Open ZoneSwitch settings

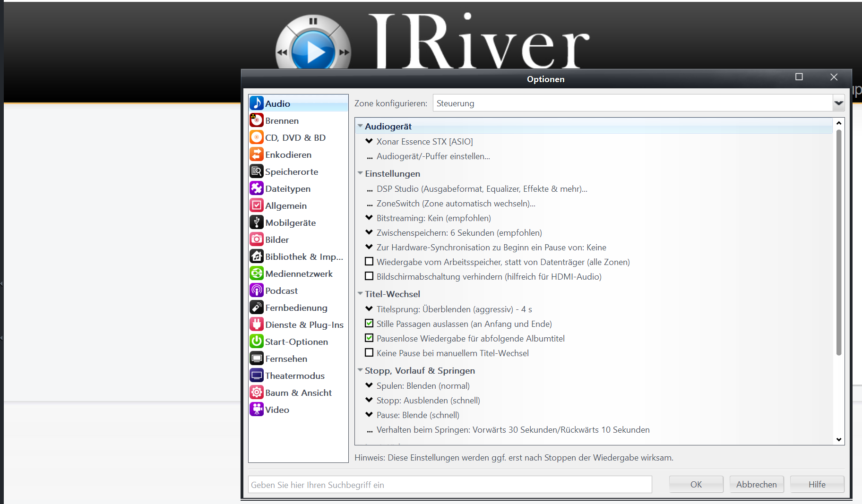pyautogui.click(x=456, y=204)
